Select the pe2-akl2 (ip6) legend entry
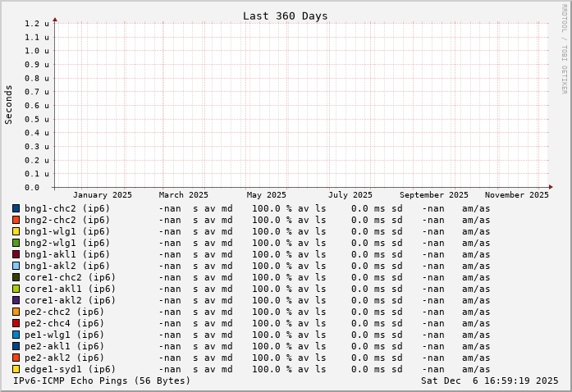This screenshot has width=572, height=392. pos(64,358)
